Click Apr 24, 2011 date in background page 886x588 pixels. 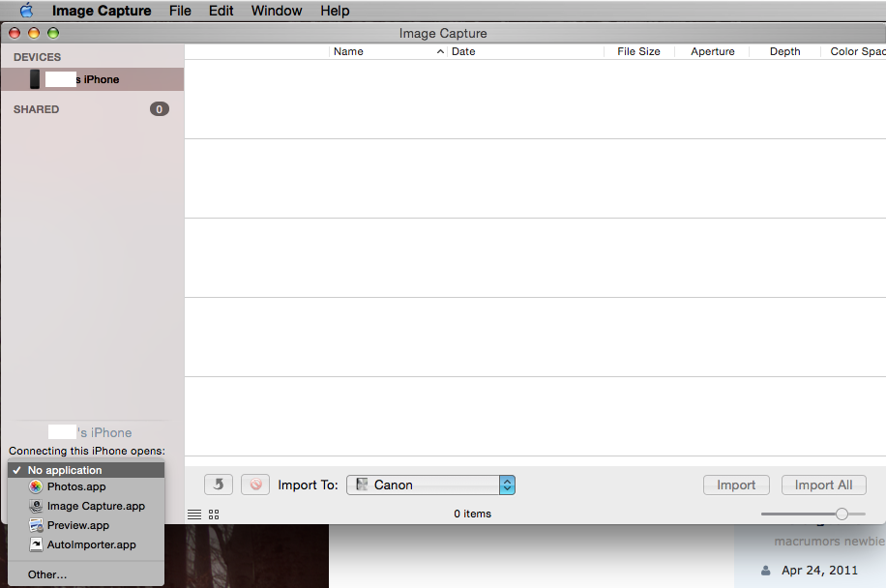click(819, 571)
